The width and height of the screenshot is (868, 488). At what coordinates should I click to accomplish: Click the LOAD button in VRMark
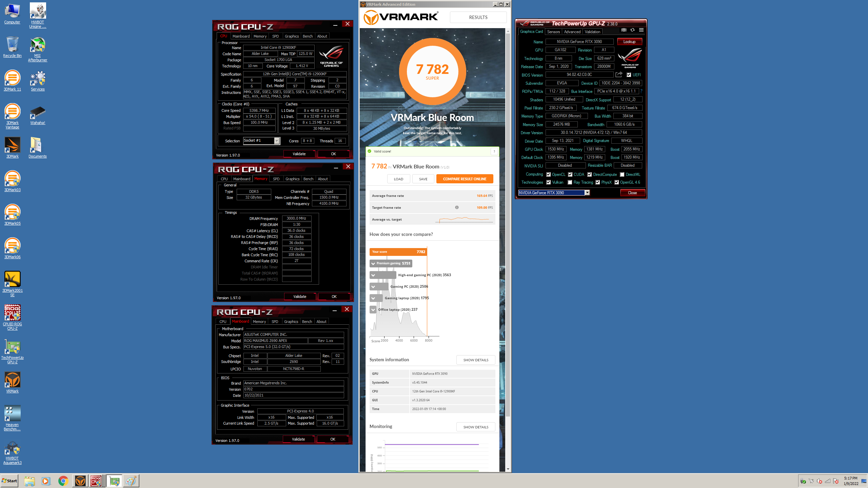click(398, 179)
